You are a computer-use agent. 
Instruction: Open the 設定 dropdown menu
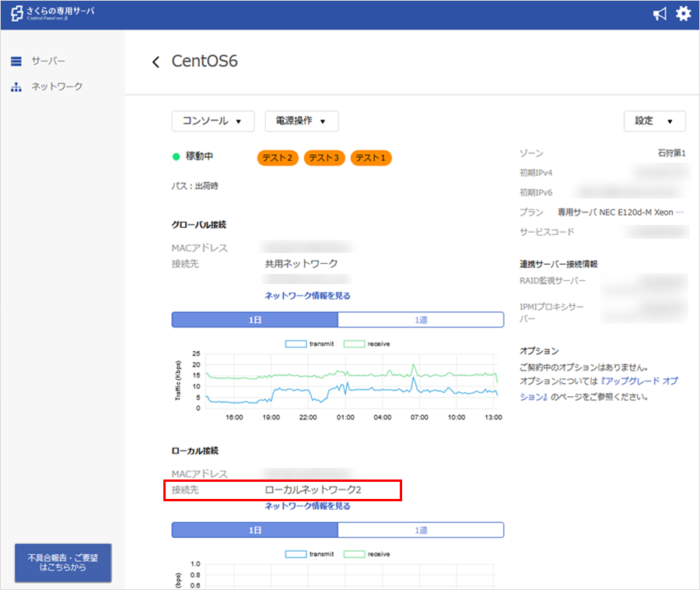pos(654,121)
